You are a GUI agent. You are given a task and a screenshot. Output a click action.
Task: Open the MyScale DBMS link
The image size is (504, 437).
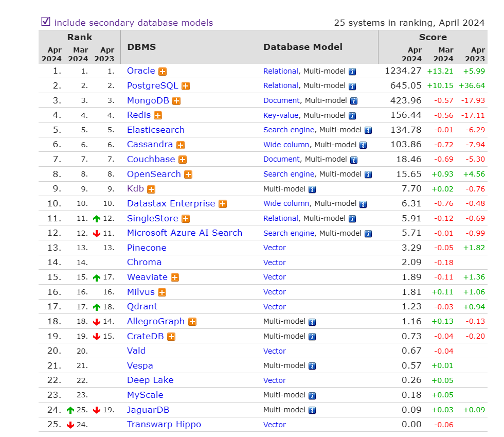[x=145, y=395]
